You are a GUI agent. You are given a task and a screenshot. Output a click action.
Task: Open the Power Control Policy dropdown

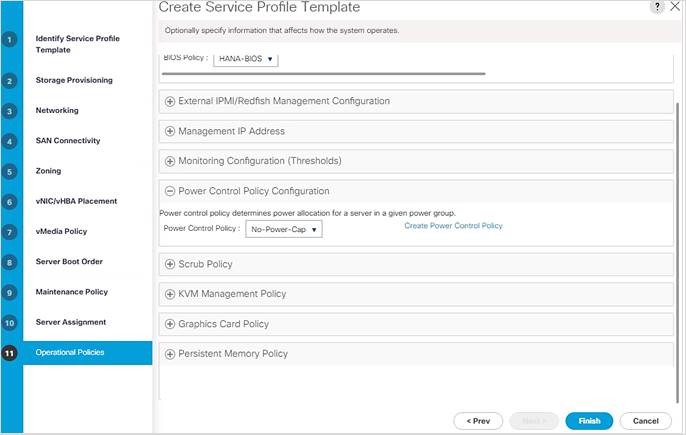[284, 229]
